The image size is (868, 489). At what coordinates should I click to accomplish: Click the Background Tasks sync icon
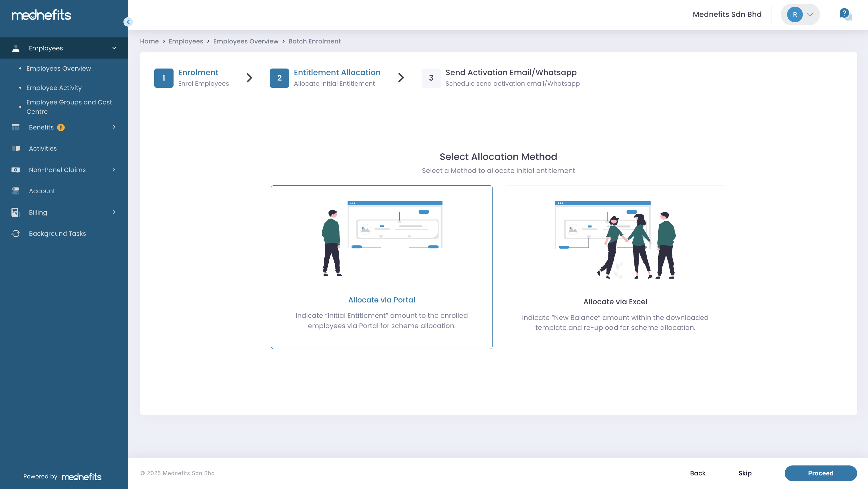(x=16, y=234)
